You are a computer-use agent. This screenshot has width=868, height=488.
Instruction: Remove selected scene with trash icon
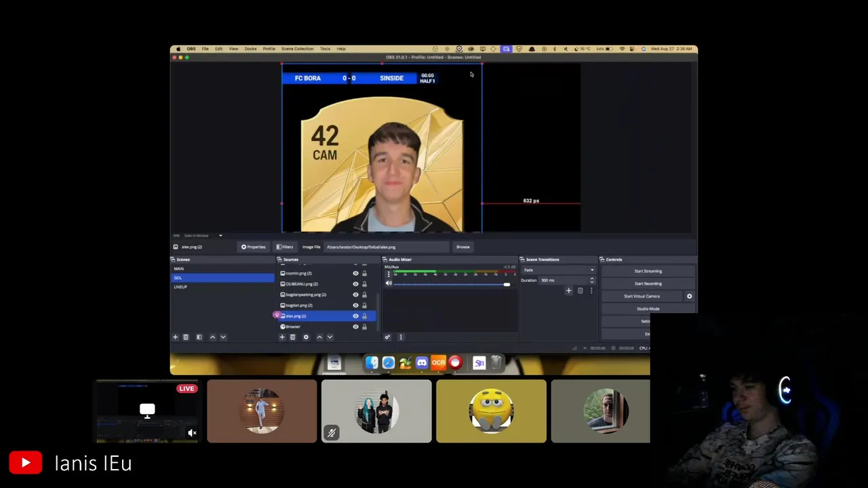186,337
